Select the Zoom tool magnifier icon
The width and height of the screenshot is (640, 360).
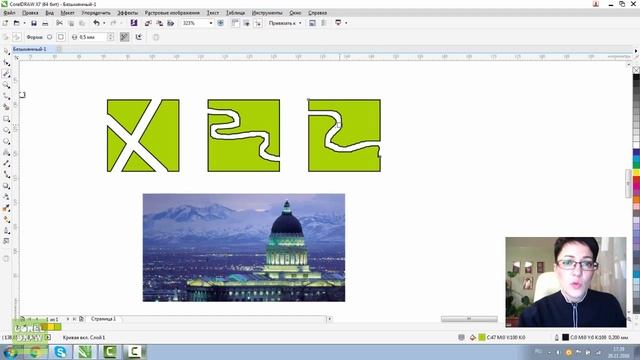click(6, 85)
